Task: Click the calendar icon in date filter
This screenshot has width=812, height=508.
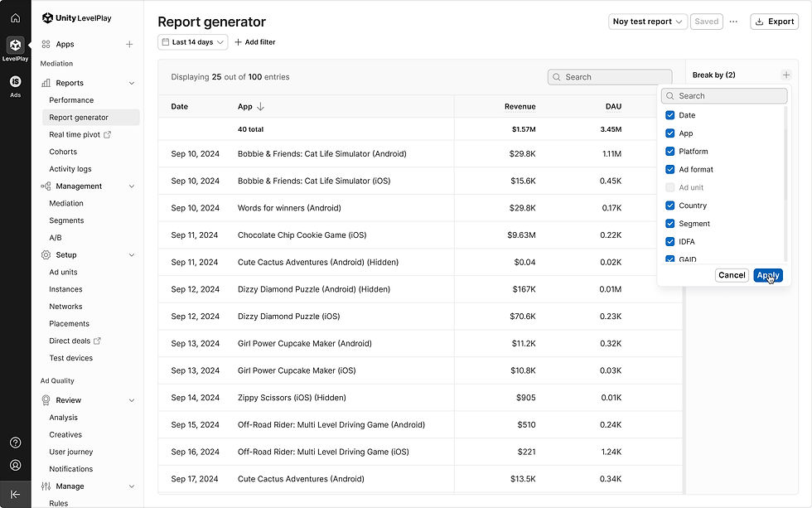Action: [x=166, y=42]
